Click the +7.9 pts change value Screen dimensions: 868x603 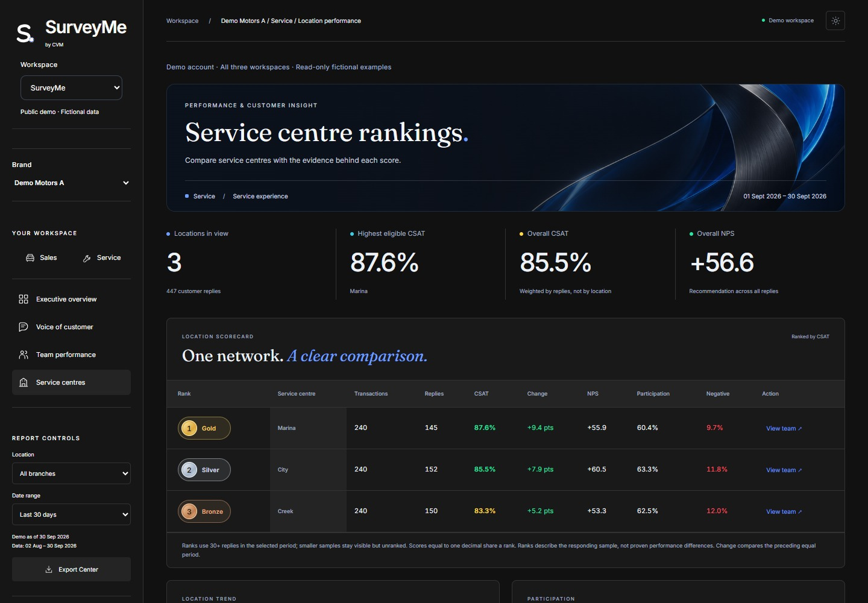pos(540,469)
